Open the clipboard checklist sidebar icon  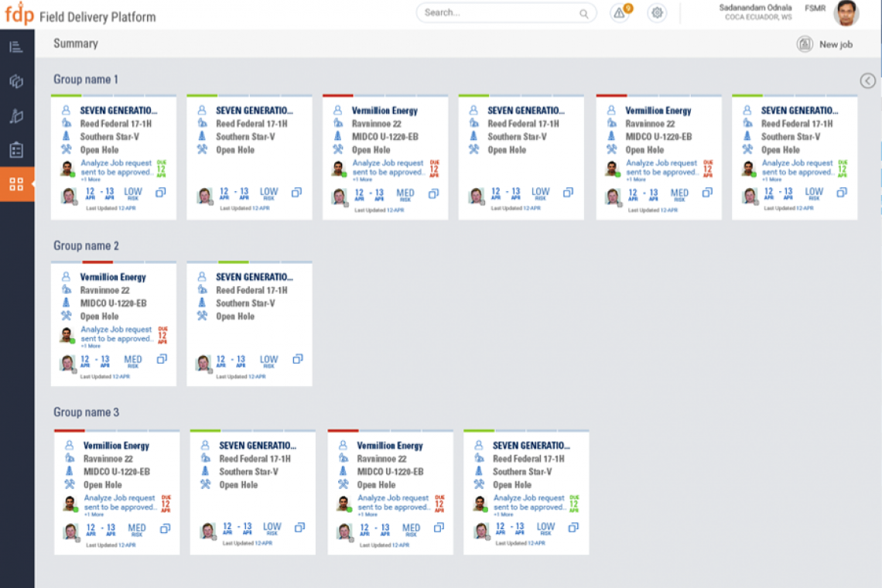click(x=16, y=149)
